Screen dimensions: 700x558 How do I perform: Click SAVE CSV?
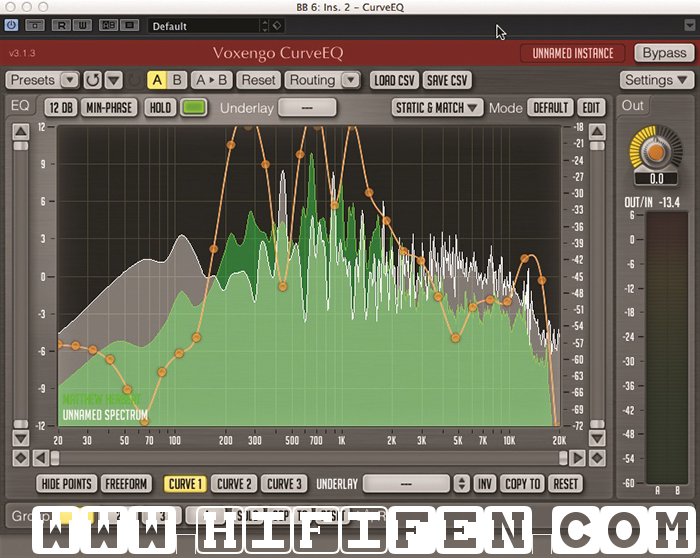447,80
